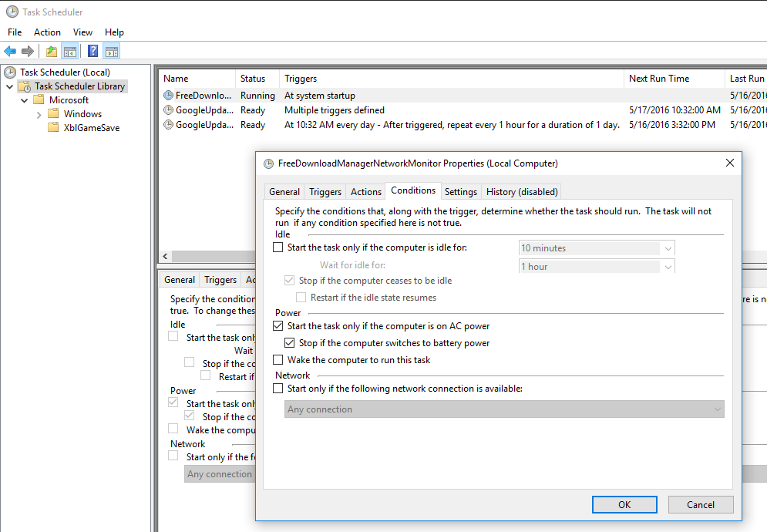Open the Help toolbar icon
The height and width of the screenshot is (532, 767).
click(x=93, y=51)
